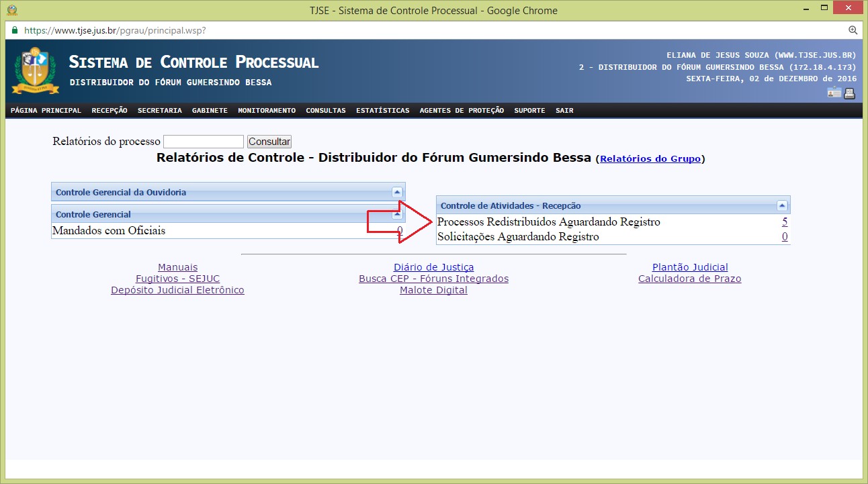Open the Estatísticas menu

382,111
